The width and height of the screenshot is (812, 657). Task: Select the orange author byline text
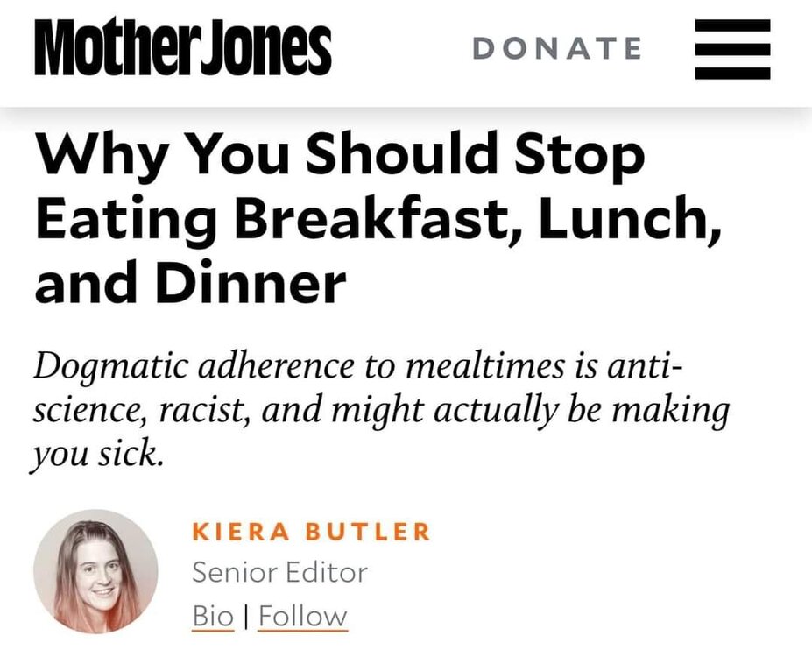tap(311, 532)
